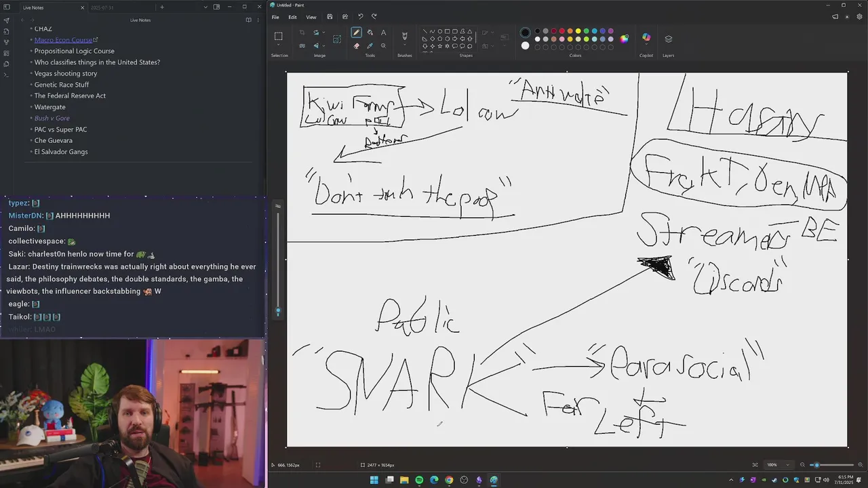Open the Brushes tool
The width and height of the screenshot is (868, 488).
pyautogui.click(x=405, y=35)
